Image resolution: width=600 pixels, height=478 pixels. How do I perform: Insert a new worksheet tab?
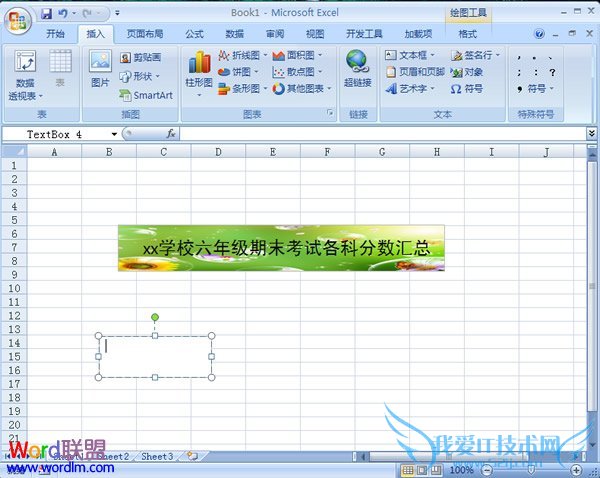[193, 456]
